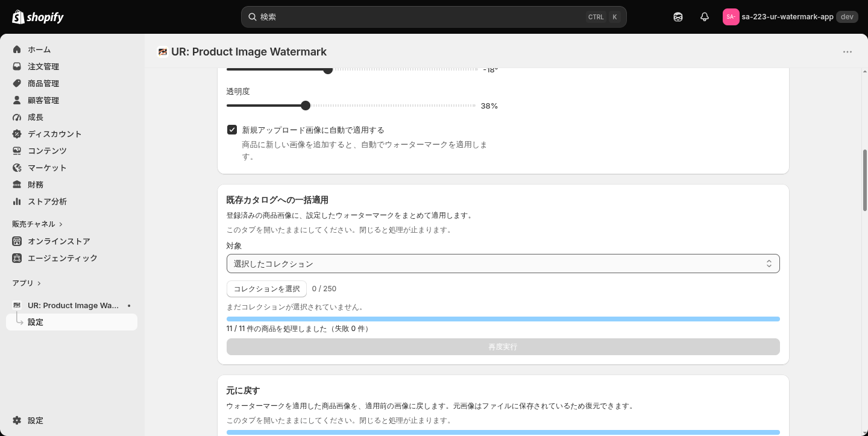868x436 pixels.
Task: Click the page vertical scrollbar
Action: 864,180
